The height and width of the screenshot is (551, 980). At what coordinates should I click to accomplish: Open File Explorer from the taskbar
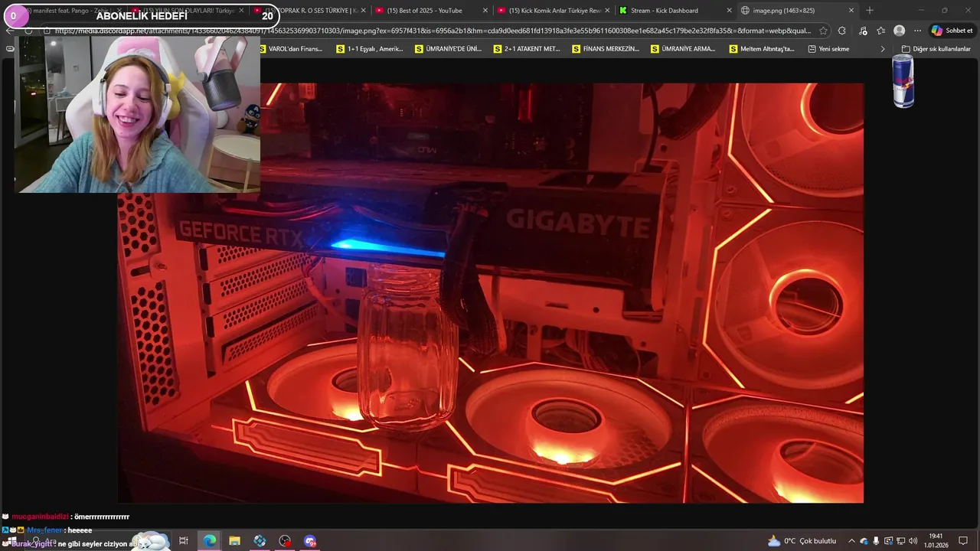pyautogui.click(x=234, y=541)
